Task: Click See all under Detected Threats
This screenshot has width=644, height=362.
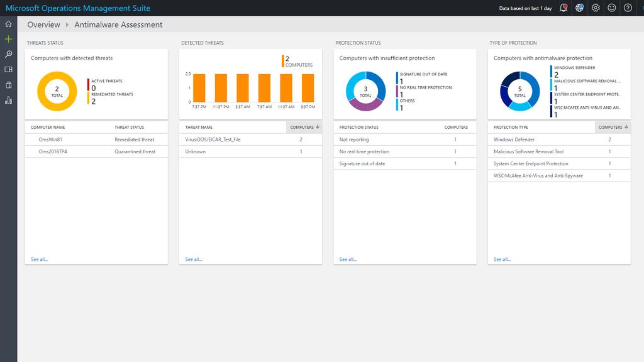Action: pos(194,260)
